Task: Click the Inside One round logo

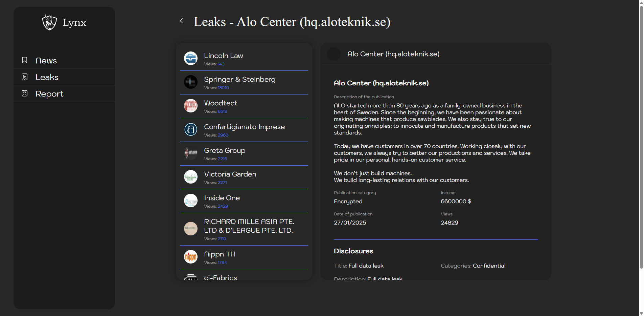Action: [x=191, y=201]
